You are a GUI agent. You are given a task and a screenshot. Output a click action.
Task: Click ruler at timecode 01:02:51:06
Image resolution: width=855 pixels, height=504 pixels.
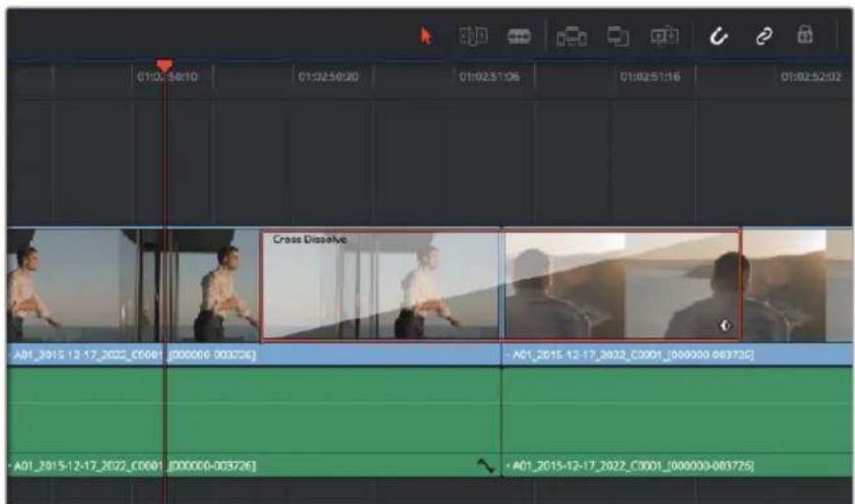[x=490, y=77]
